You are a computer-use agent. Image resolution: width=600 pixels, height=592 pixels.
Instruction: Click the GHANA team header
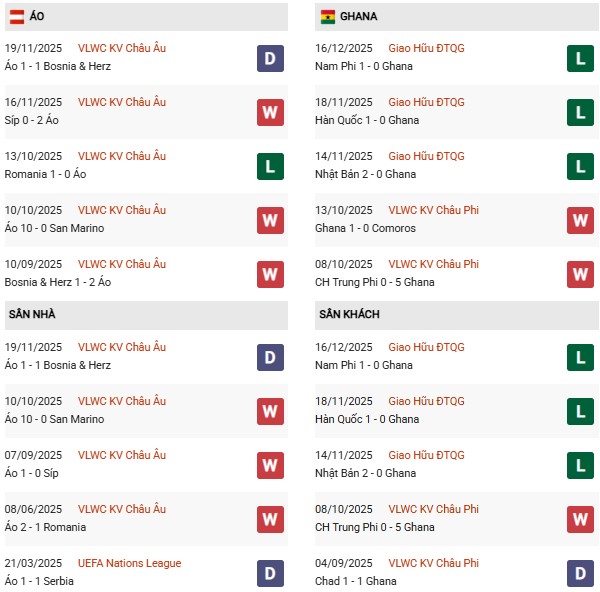tap(358, 17)
